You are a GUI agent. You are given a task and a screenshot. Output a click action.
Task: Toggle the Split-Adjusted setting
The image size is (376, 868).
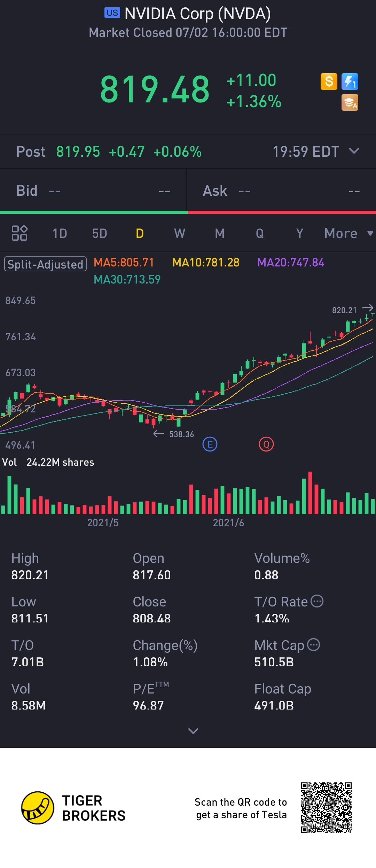[45, 264]
